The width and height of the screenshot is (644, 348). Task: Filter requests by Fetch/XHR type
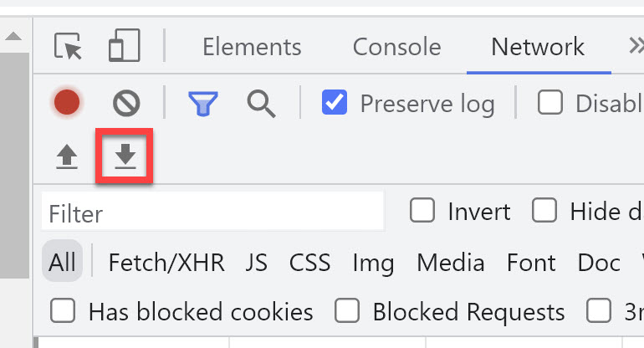click(x=166, y=263)
